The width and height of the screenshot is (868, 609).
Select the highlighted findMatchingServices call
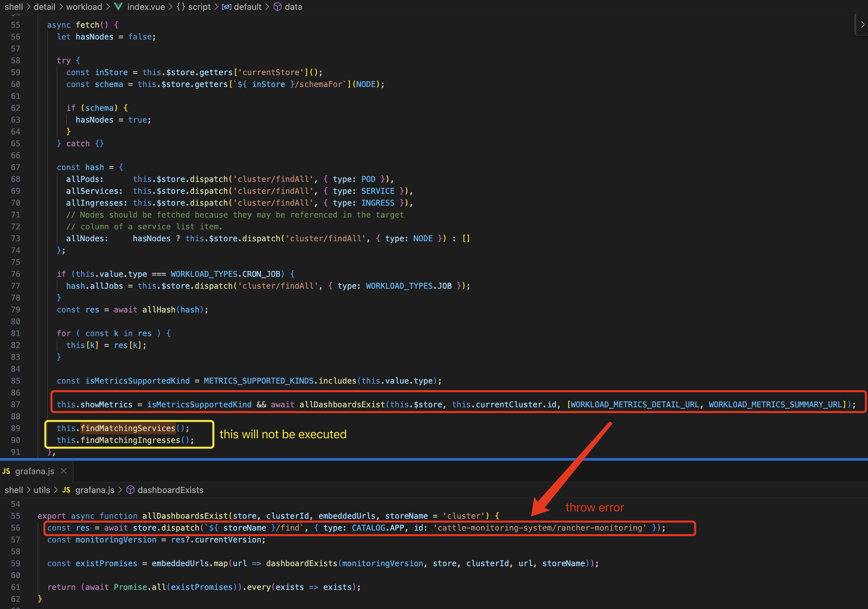(x=128, y=428)
